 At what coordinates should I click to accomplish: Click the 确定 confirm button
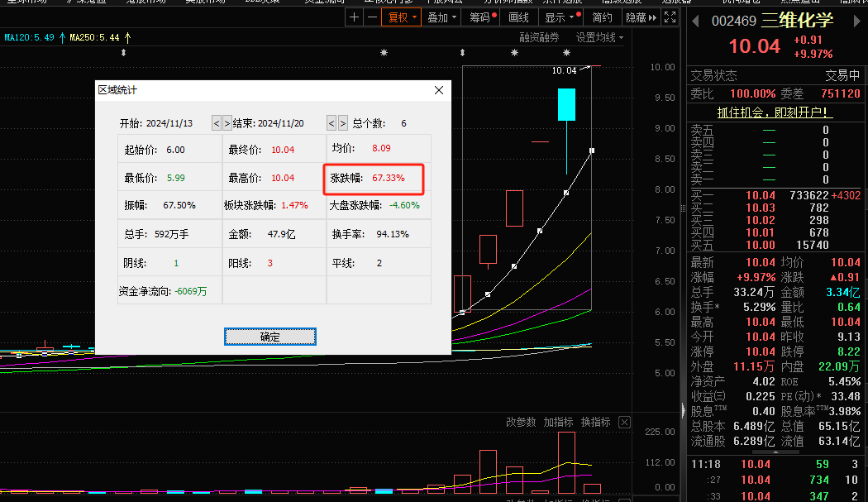coord(269,337)
